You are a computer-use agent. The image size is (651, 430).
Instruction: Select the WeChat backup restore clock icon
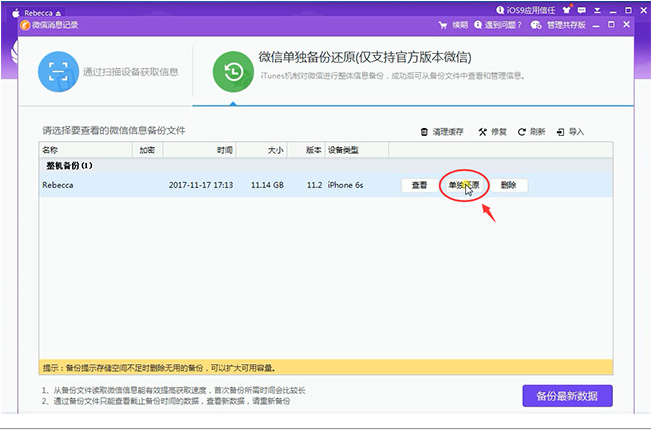click(232, 71)
